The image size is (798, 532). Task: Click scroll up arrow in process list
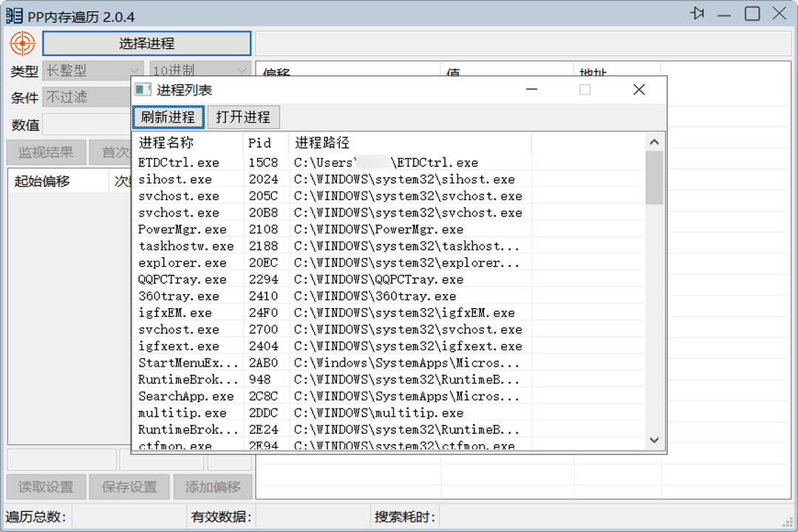click(x=654, y=142)
